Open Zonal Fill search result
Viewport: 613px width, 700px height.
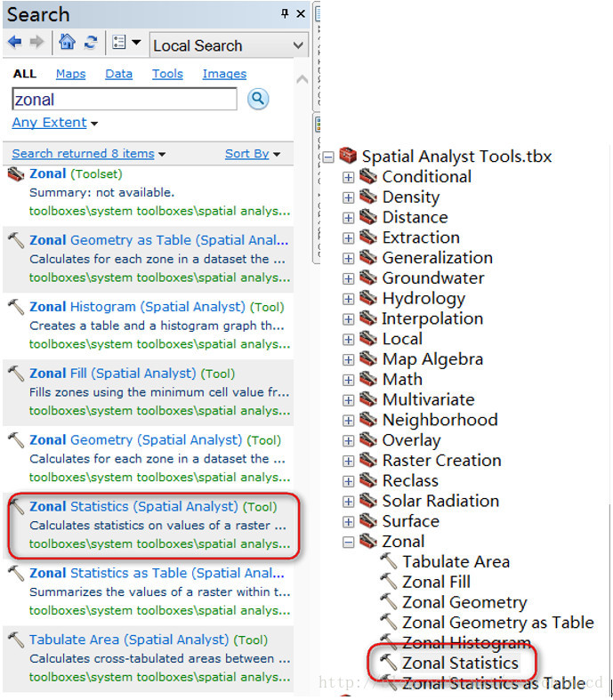coord(133,374)
